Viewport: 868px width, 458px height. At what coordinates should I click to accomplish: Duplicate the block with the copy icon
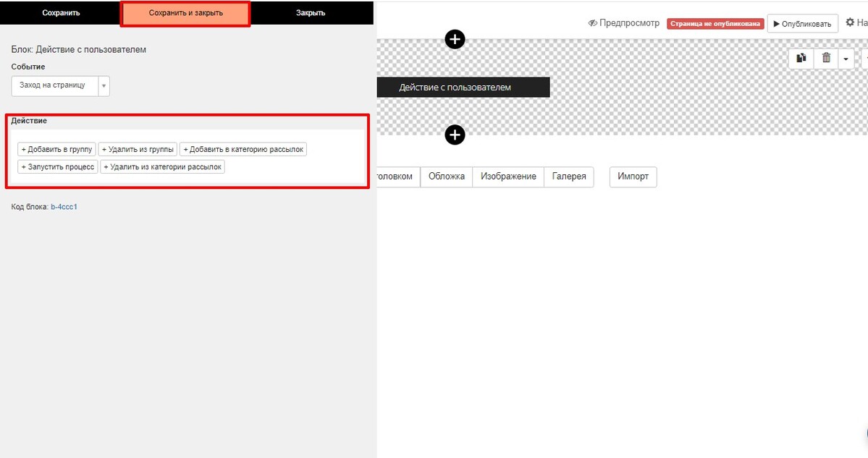(801, 58)
